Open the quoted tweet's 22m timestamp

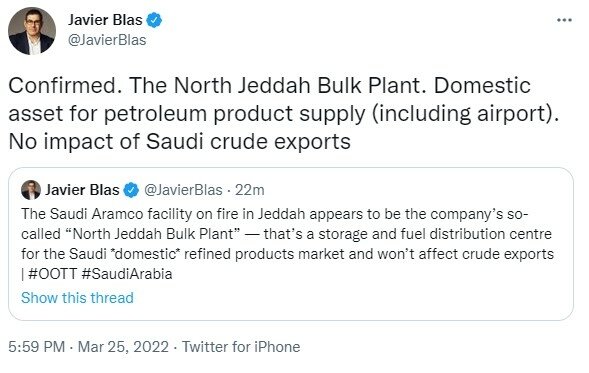(250, 190)
